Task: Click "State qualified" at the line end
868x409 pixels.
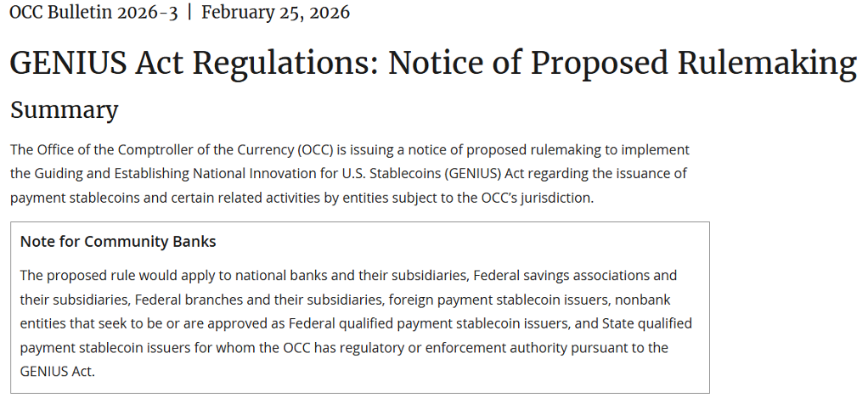Action: [647, 323]
